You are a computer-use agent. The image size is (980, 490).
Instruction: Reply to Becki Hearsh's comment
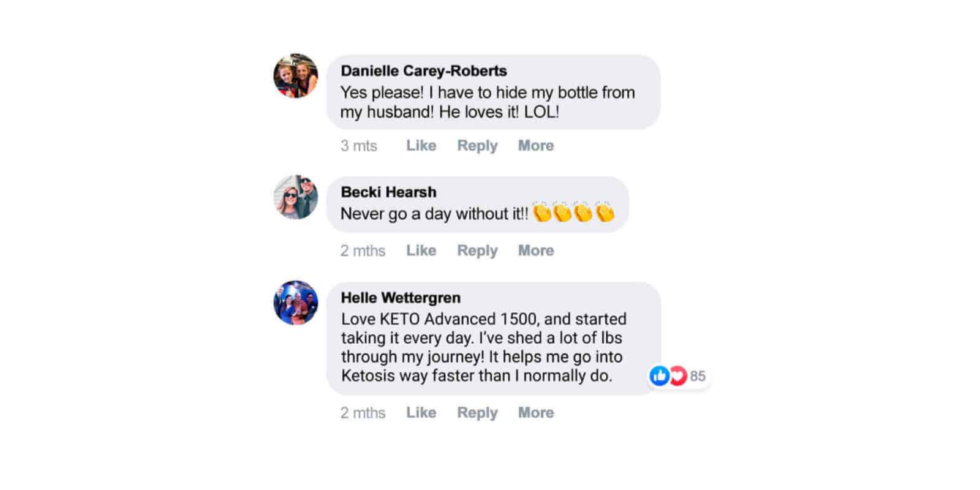tap(477, 251)
